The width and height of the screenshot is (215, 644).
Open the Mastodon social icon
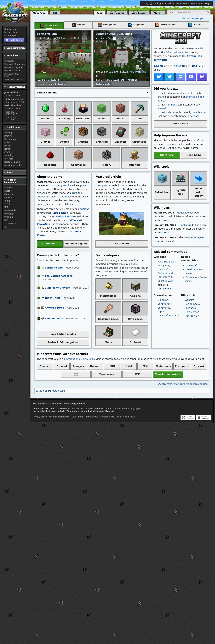pyautogui.click(x=202, y=77)
